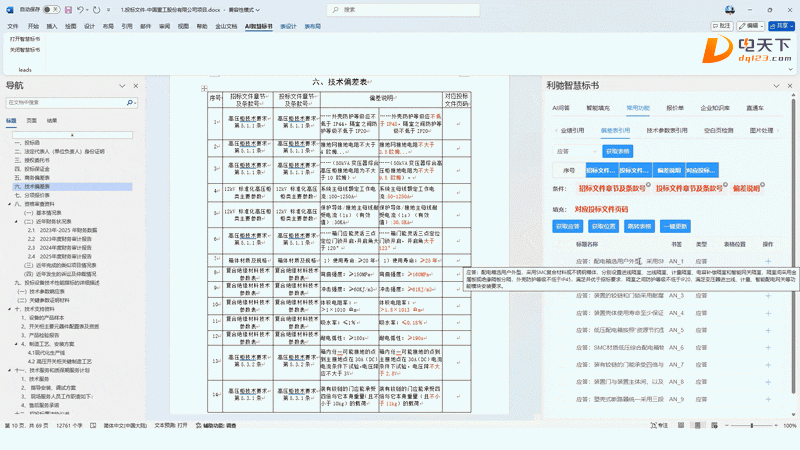
Task: Collapse 4、制造工艺、安装方案 heading
Action: coord(16,344)
